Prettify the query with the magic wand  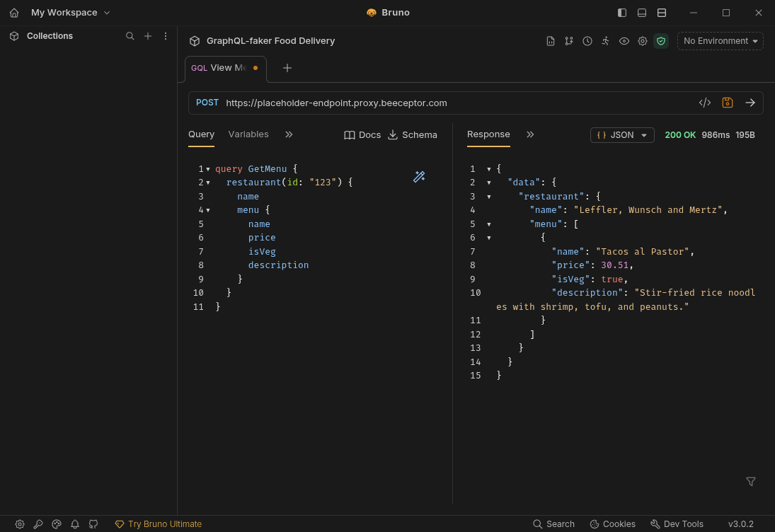[419, 177]
